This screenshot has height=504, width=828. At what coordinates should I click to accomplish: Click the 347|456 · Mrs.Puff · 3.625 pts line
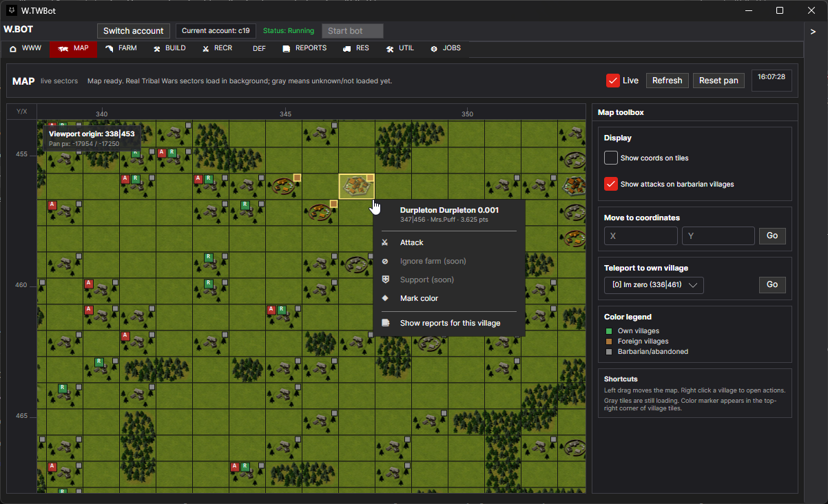point(444,220)
